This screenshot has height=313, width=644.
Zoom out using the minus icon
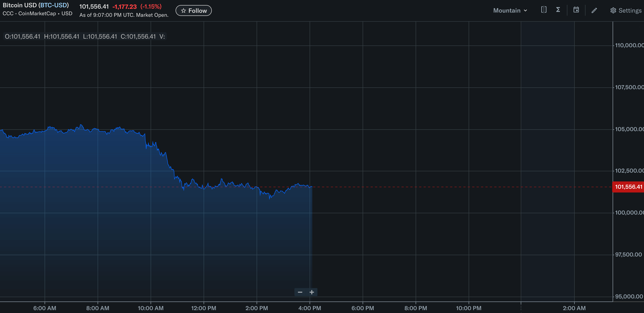(x=300, y=292)
